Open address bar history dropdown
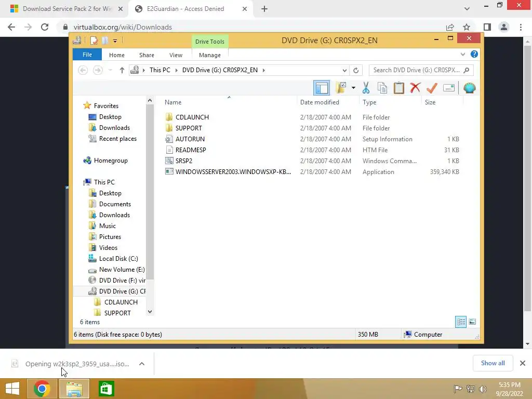The height and width of the screenshot is (399, 532). [x=344, y=70]
